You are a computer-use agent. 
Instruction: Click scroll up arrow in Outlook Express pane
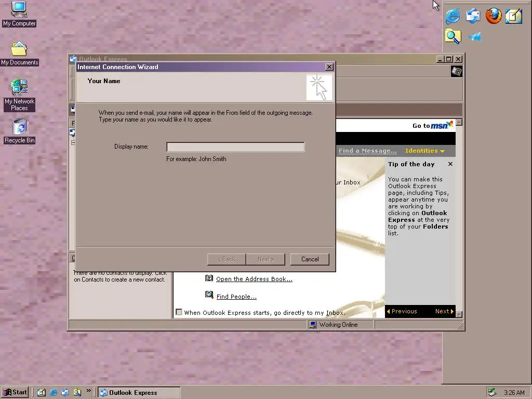click(459, 122)
